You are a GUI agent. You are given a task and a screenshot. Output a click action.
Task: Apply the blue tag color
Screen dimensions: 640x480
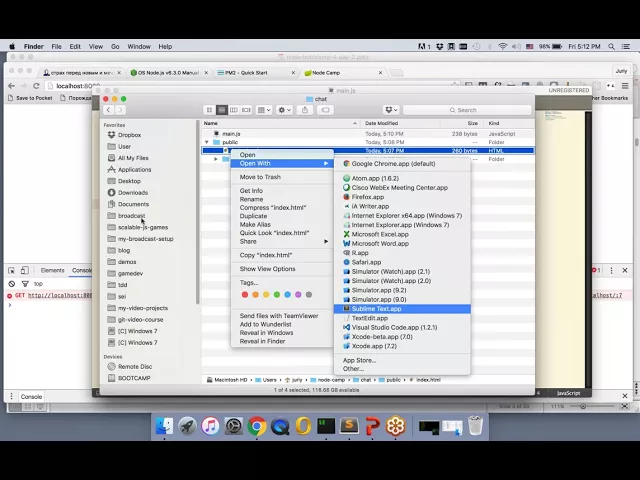(287, 295)
